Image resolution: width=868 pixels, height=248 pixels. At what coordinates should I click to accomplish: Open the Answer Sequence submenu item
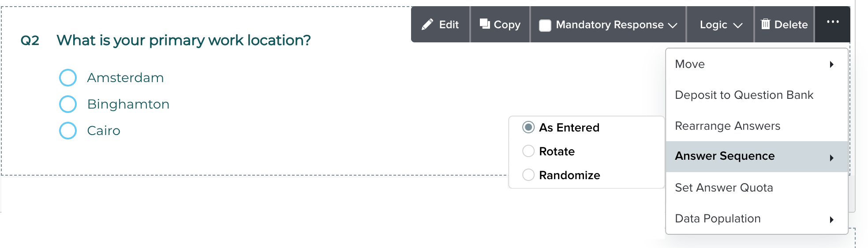pyautogui.click(x=725, y=156)
